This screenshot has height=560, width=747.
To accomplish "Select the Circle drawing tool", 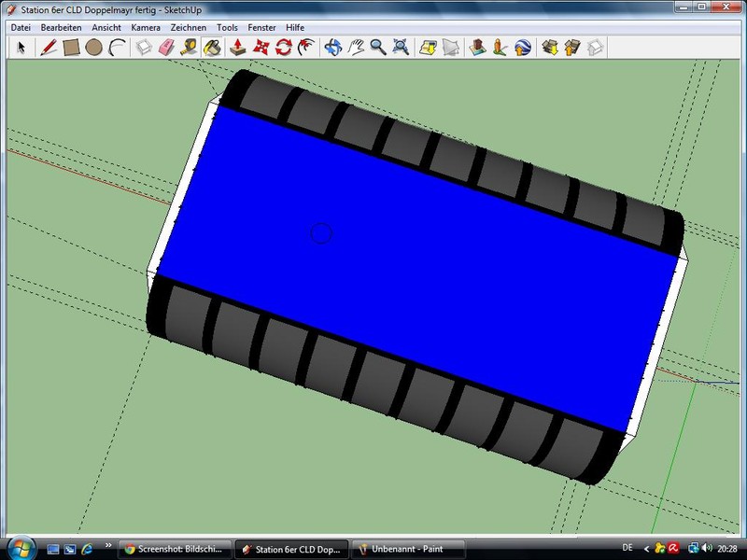I will tap(94, 48).
